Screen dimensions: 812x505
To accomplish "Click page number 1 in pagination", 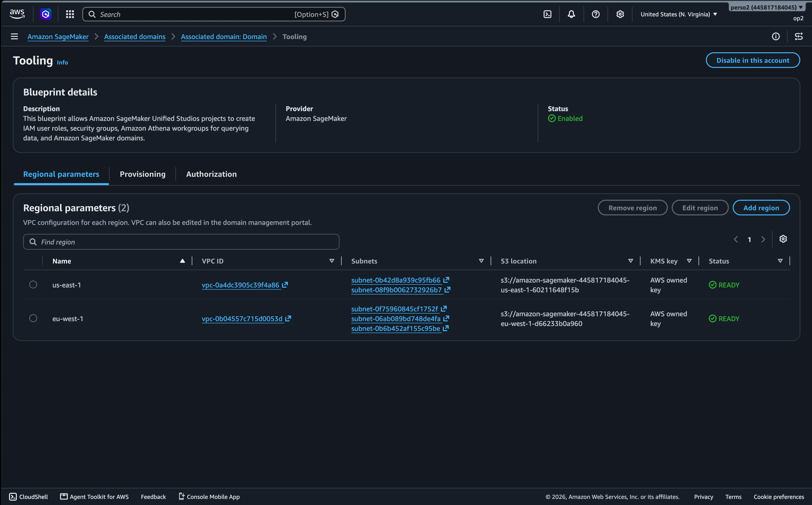I will click(749, 240).
